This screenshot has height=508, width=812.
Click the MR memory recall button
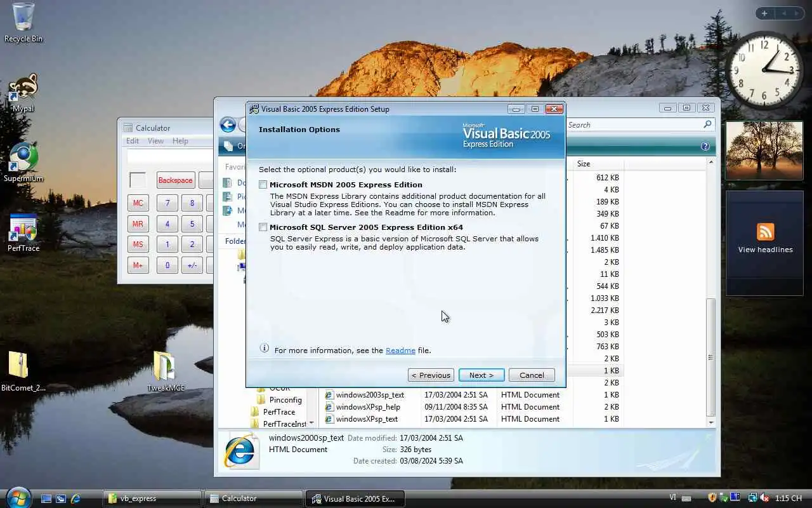[x=138, y=224]
